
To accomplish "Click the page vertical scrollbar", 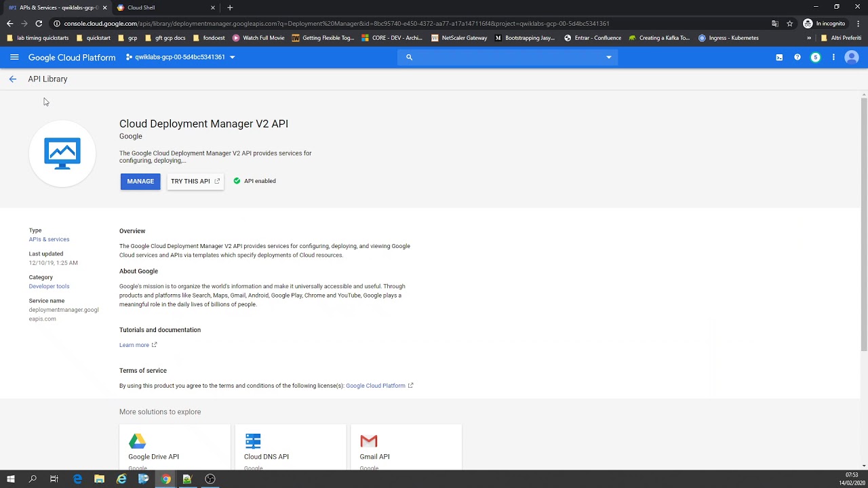I will [864, 224].
